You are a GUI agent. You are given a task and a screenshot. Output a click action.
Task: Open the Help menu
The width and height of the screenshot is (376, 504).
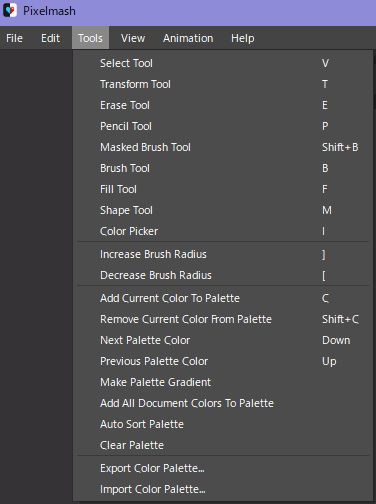coord(243,38)
